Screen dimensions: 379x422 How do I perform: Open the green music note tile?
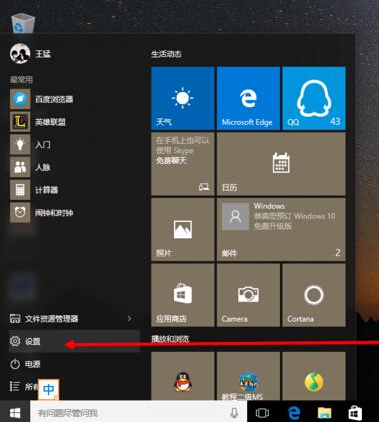pos(314,376)
